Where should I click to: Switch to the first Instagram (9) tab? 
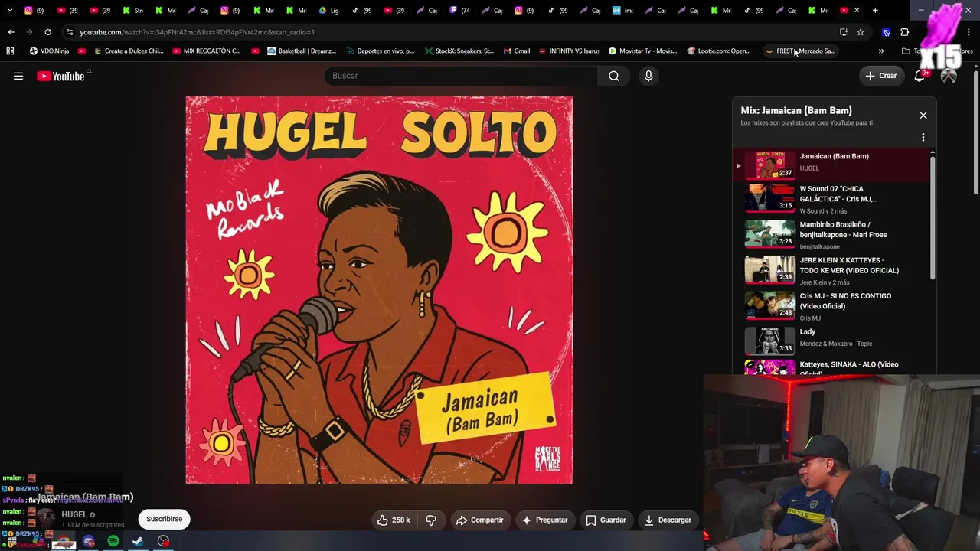tap(34, 10)
